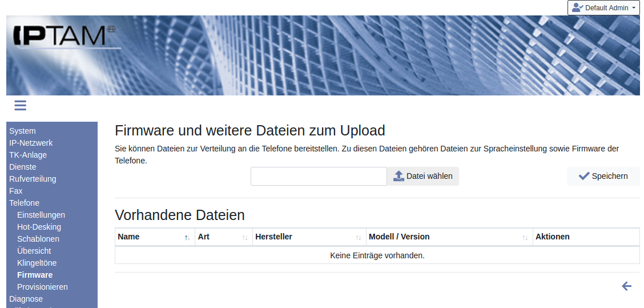Open Provisionieren under Telefone
The height and width of the screenshot is (308, 644).
42,287
